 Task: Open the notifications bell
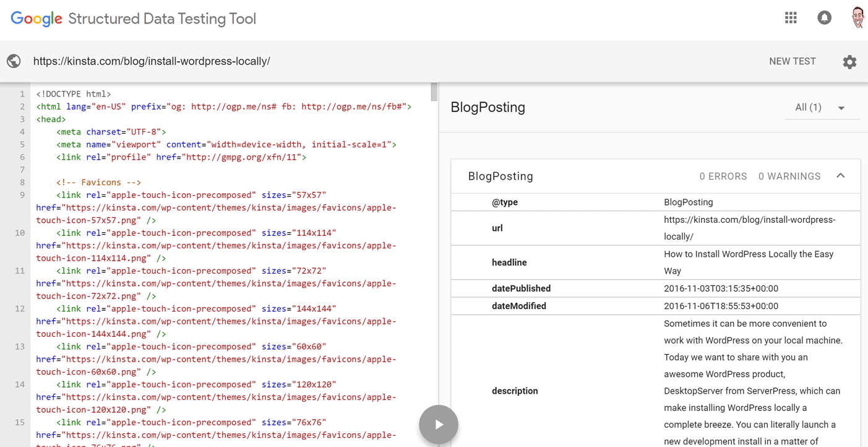point(824,18)
